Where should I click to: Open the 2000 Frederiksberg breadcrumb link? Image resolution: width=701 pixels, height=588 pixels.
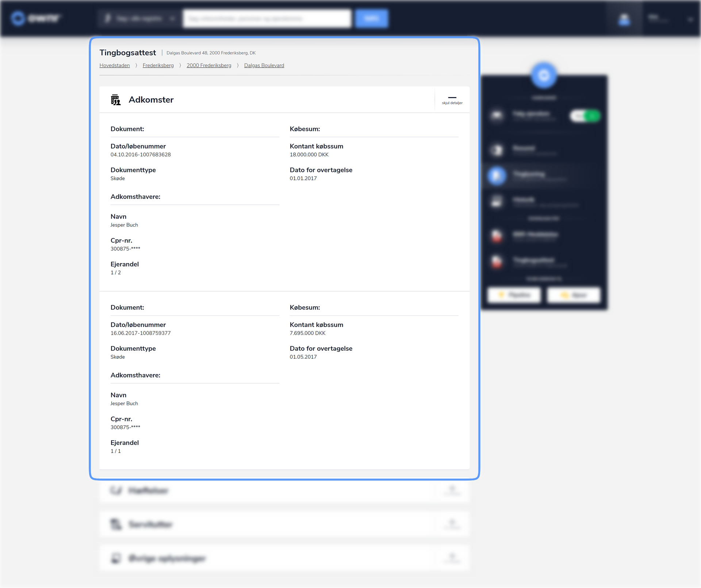coord(209,65)
